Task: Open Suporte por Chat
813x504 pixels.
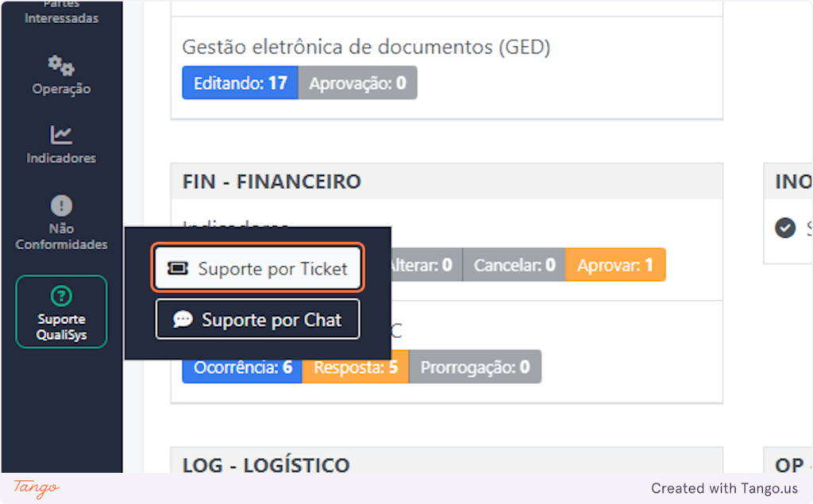Action: 258,320
